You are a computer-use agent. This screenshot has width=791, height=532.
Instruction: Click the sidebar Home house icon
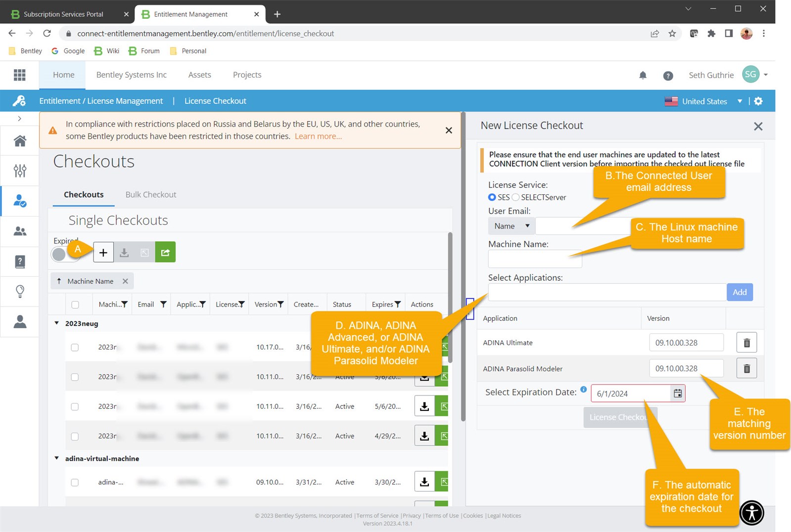click(20, 141)
